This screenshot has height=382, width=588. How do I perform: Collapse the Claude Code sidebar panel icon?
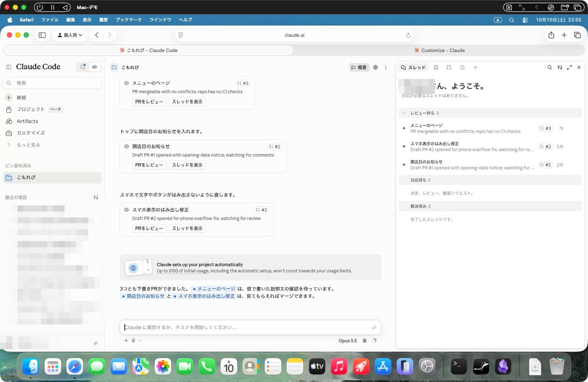pyautogui.click(x=9, y=67)
